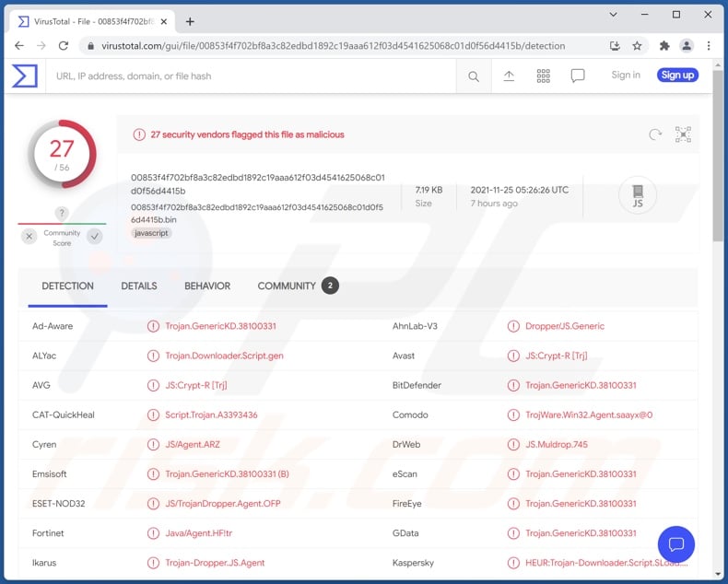Viewport: 728px width, 584px height.
Task: Click the 7.19 KB size value
Action: [429, 190]
